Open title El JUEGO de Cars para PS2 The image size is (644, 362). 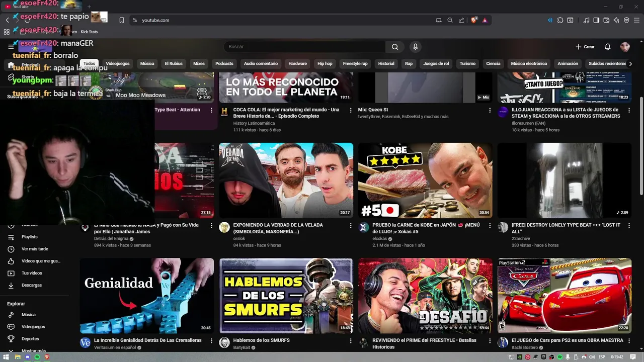pyautogui.click(x=568, y=340)
